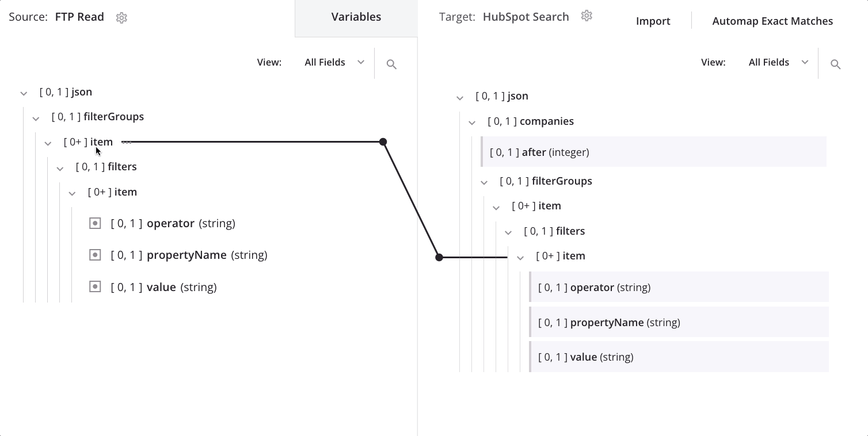Select the after (integer) field in target tree
Viewport: 868px width, 436px height.
539,152
